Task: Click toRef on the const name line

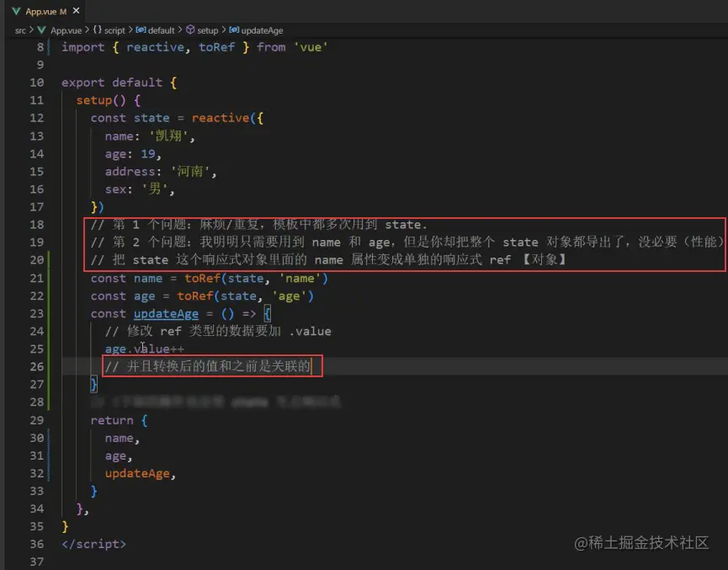Action: coord(203,278)
